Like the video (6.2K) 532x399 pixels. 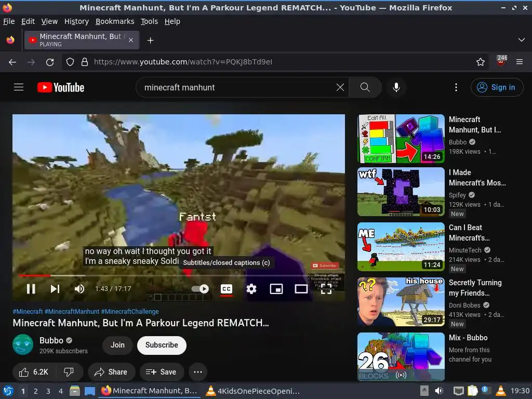click(34, 372)
